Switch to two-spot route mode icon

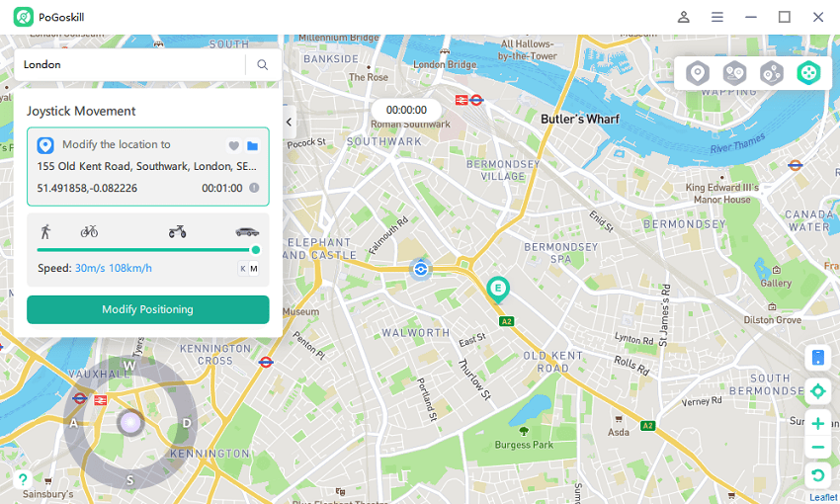pyautogui.click(x=734, y=73)
